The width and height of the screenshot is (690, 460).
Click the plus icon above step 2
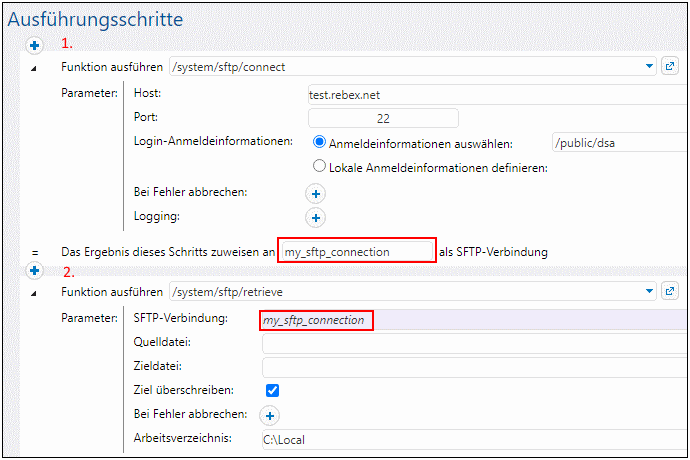coord(33,271)
